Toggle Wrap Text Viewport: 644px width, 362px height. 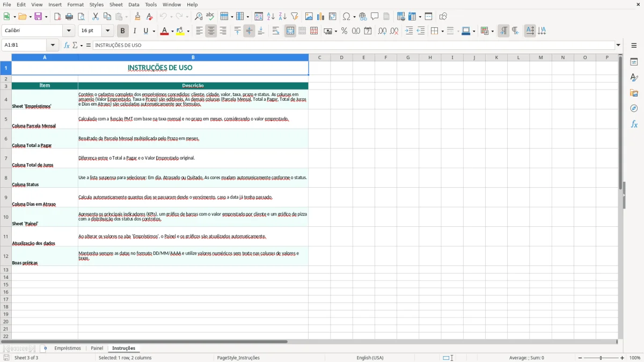[x=276, y=31]
